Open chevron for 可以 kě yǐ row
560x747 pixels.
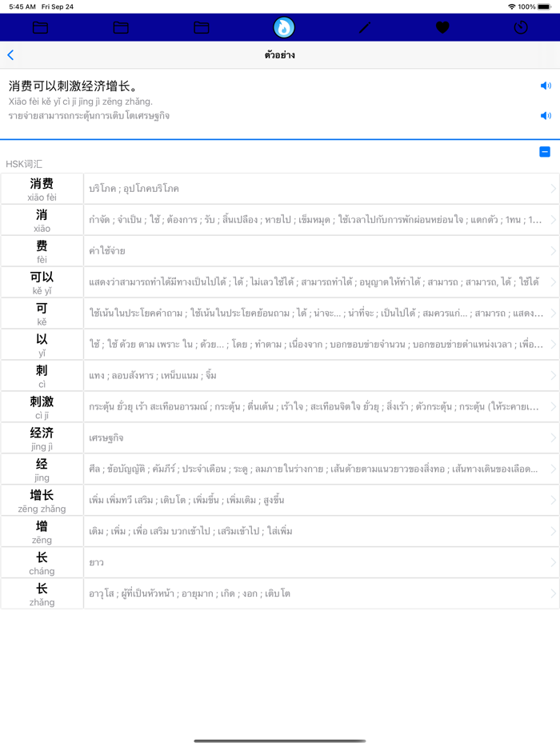click(x=554, y=282)
